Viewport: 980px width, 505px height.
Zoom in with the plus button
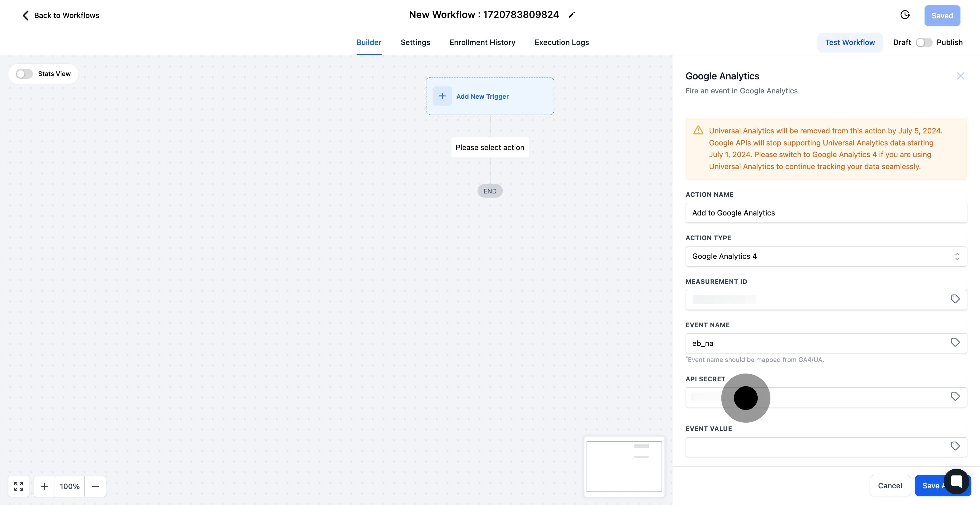click(x=44, y=486)
